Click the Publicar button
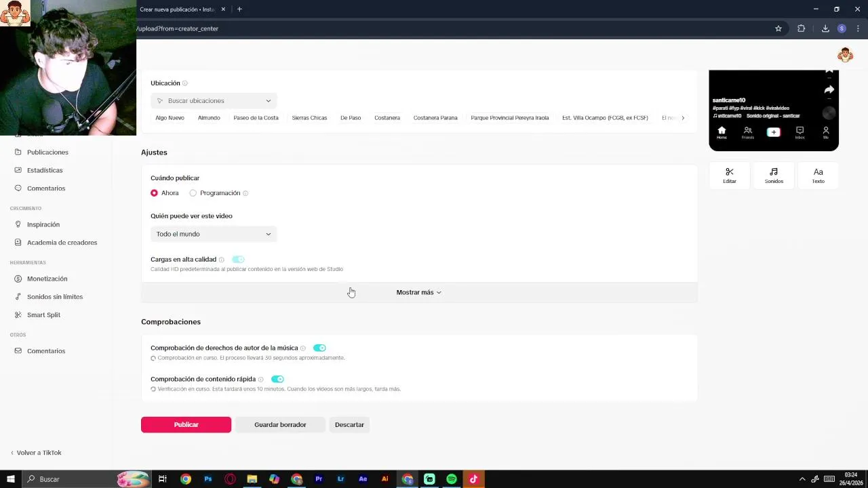The image size is (868, 488). pyautogui.click(x=186, y=425)
